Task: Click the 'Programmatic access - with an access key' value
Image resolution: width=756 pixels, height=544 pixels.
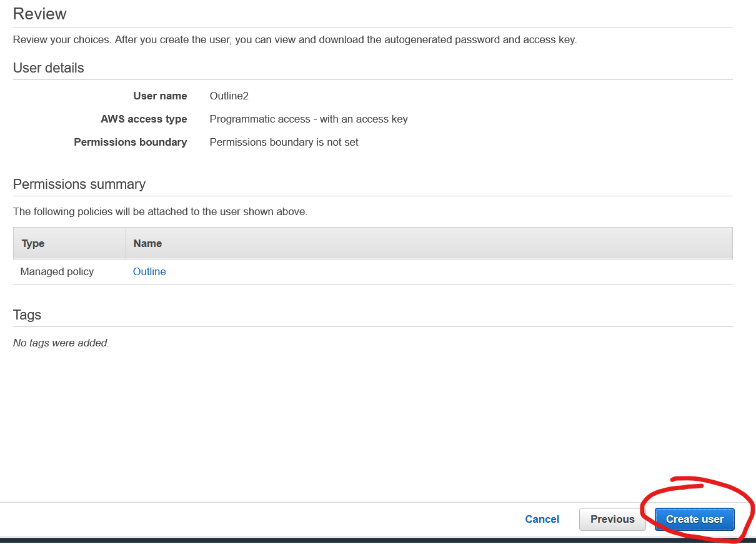Action: 309,119
